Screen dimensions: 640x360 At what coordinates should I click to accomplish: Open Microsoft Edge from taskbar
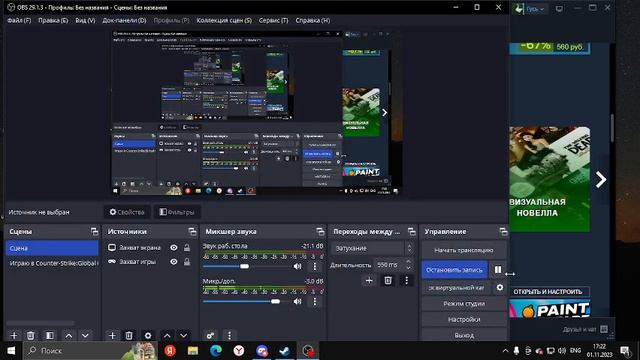[x=216, y=351]
